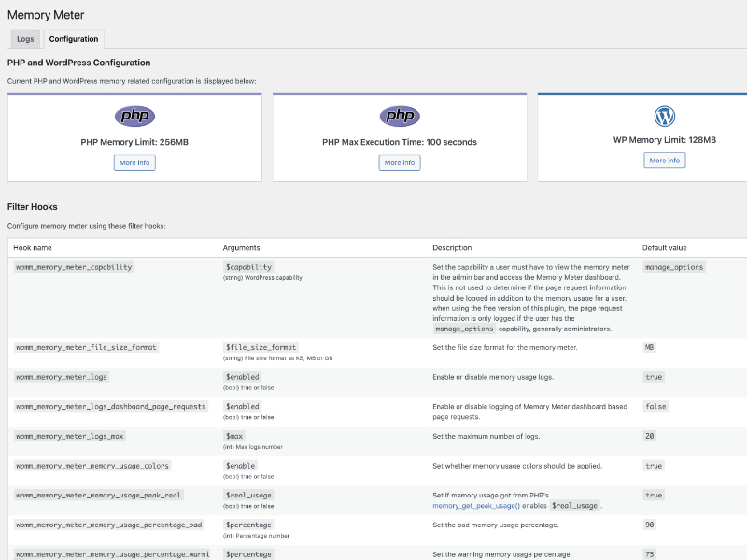
Task: Click the $real_usage argument in Arguments column
Action: [248, 496]
